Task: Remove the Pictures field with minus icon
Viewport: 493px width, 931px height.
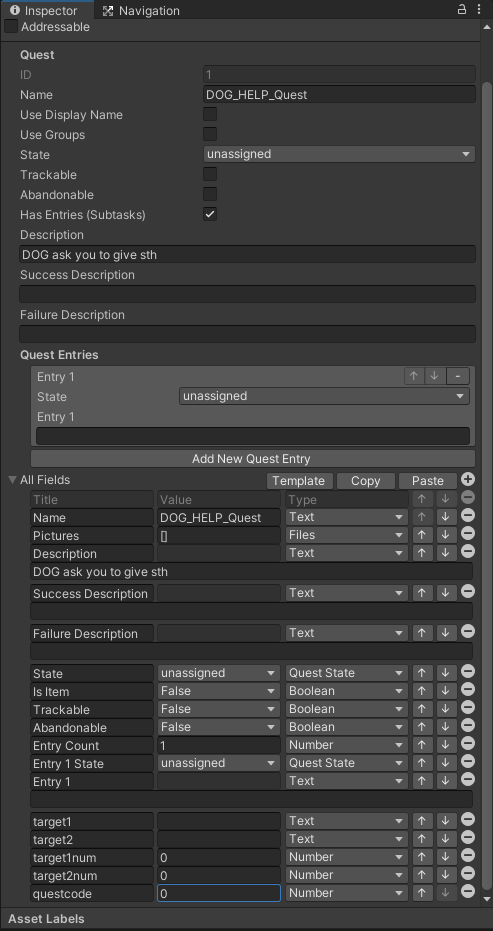Action: coord(467,533)
